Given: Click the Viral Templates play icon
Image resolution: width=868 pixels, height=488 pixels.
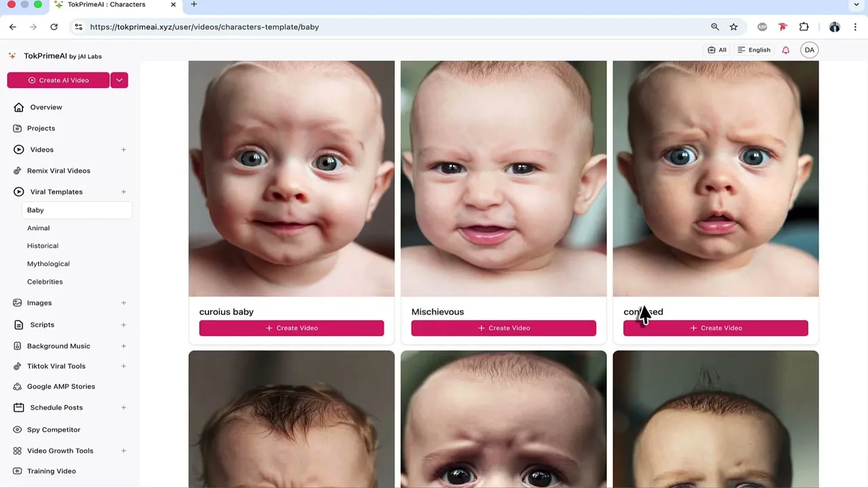Looking at the screenshot, I should [18, 192].
